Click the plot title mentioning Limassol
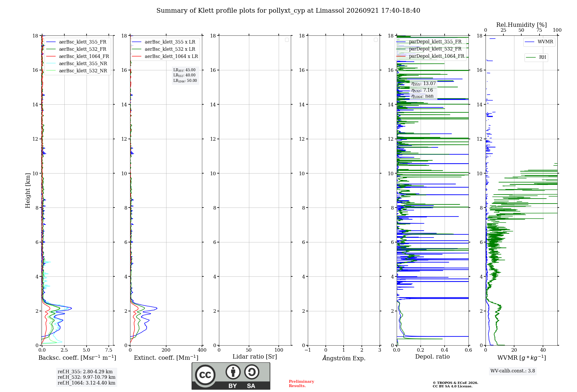This screenshot has width=577, height=392. tap(288, 11)
